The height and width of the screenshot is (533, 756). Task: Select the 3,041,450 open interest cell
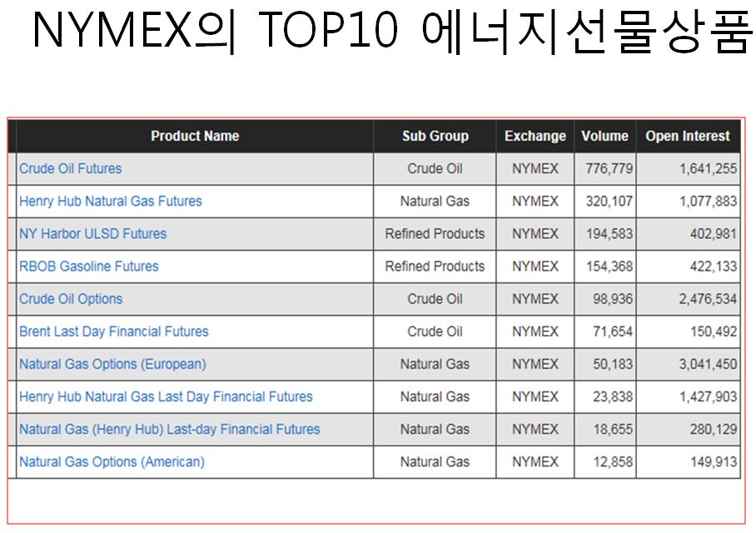[x=688, y=364]
